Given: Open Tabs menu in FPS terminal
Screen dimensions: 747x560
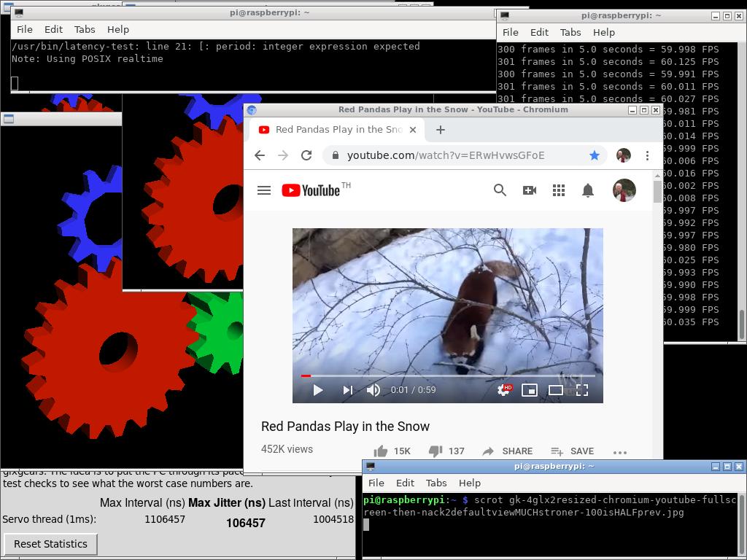Looking at the screenshot, I should tap(570, 32).
